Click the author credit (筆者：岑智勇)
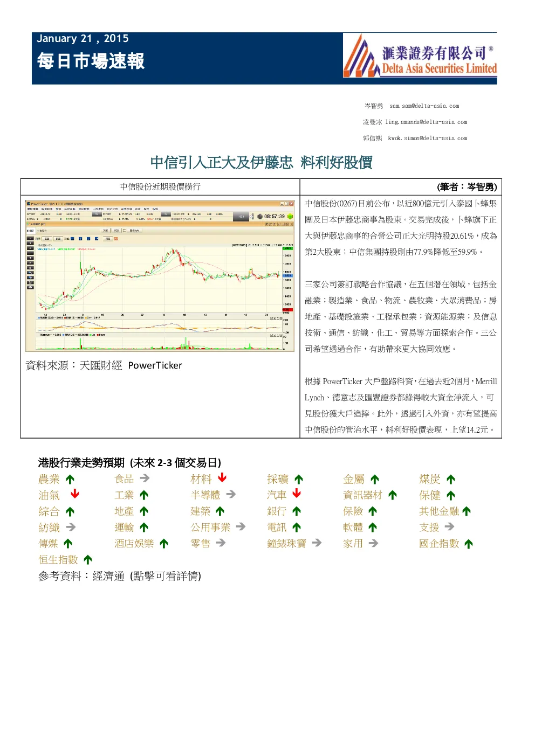 [467, 187]
